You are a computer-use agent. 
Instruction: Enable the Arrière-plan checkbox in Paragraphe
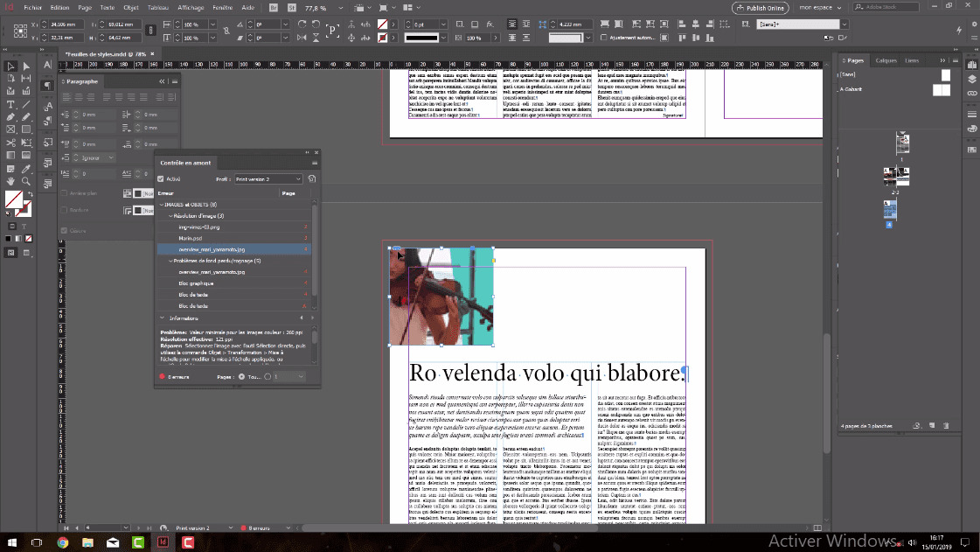[x=64, y=193]
